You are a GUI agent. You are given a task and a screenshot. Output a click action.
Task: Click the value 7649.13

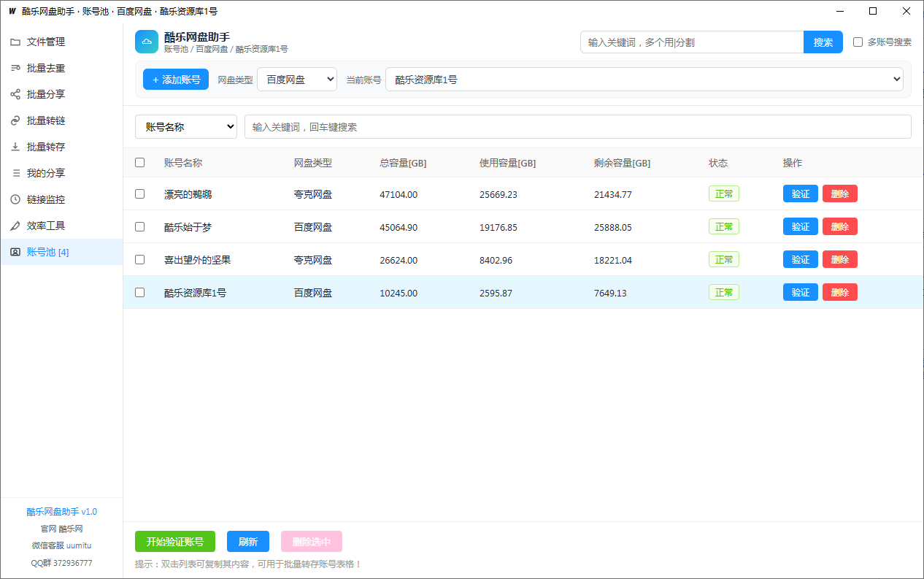(x=610, y=293)
